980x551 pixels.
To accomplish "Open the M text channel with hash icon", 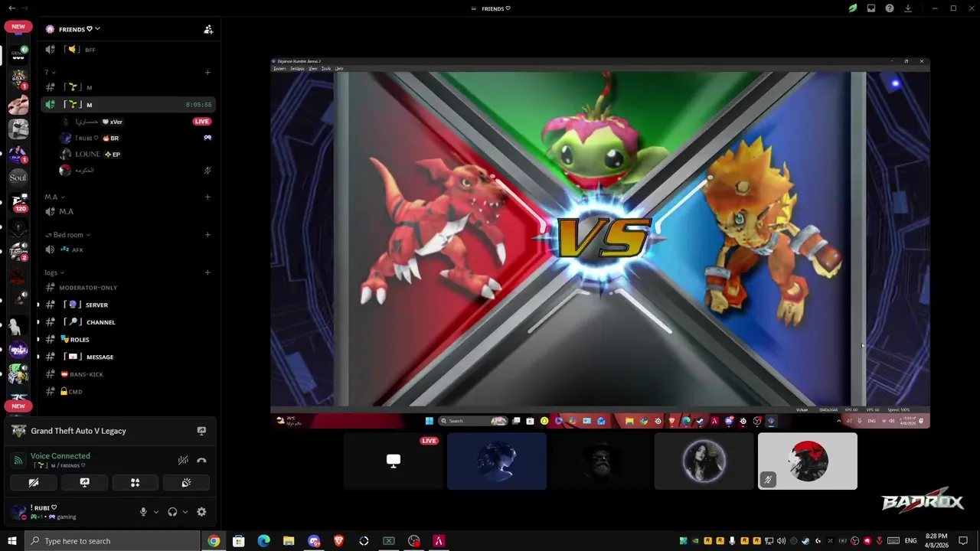I will coord(127,87).
